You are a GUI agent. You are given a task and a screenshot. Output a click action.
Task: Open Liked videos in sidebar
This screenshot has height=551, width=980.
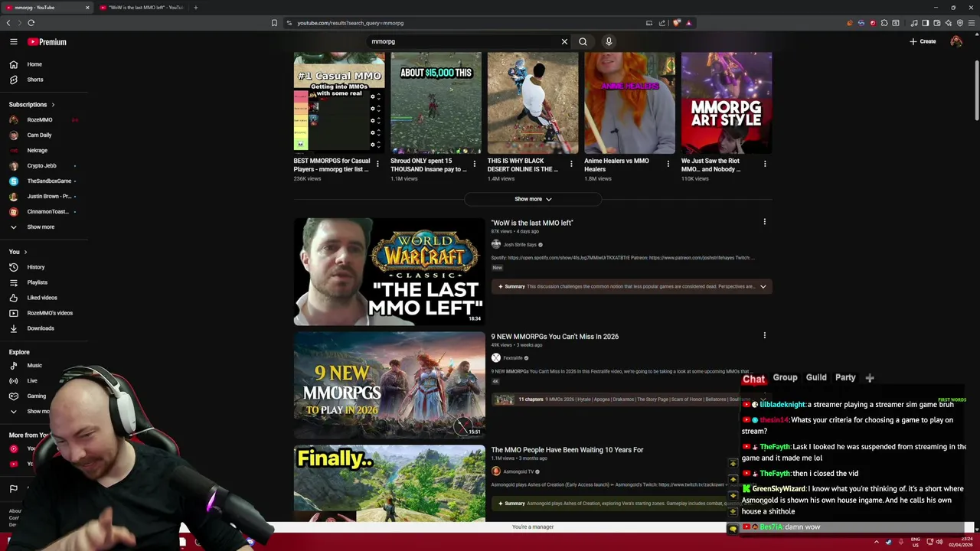pyautogui.click(x=44, y=298)
